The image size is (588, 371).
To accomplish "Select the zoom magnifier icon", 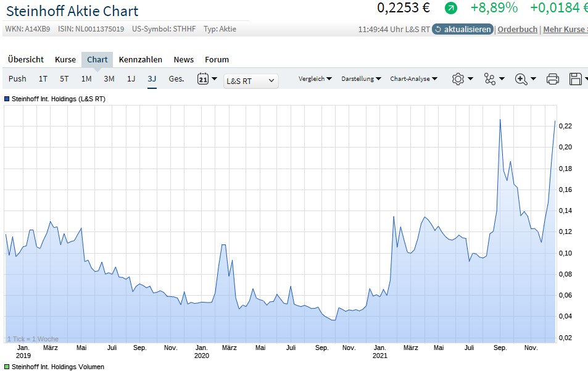I will [520, 79].
